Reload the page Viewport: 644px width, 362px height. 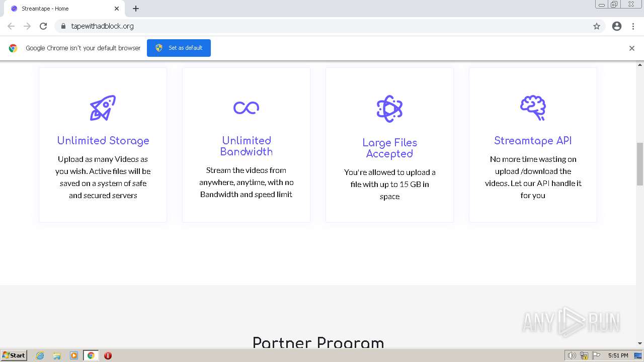[43, 26]
